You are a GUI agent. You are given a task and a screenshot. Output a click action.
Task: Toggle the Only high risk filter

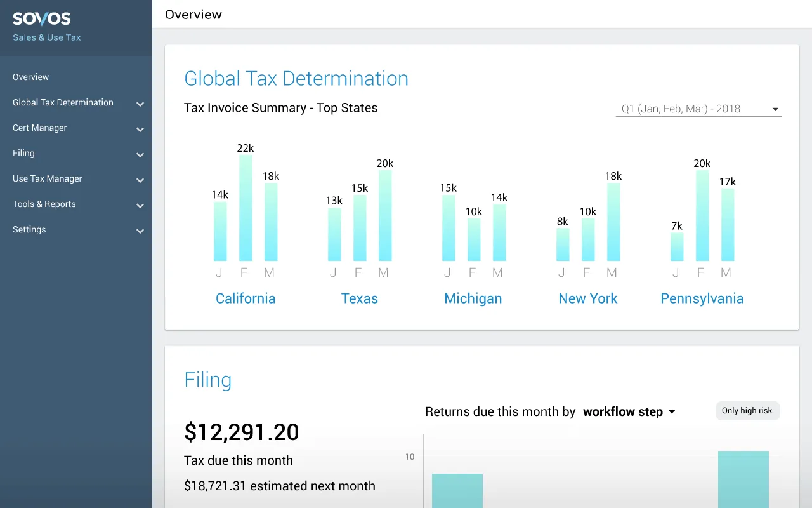click(x=747, y=411)
